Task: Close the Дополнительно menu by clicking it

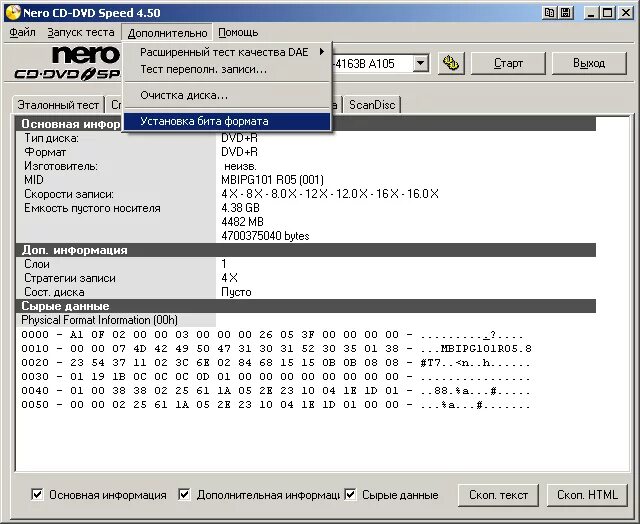Action: pyautogui.click(x=167, y=33)
